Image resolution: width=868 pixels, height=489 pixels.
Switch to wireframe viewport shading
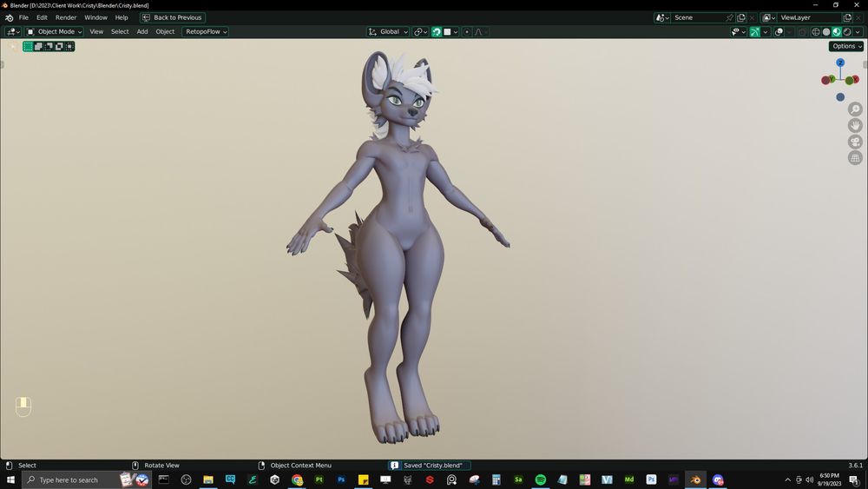click(815, 31)
